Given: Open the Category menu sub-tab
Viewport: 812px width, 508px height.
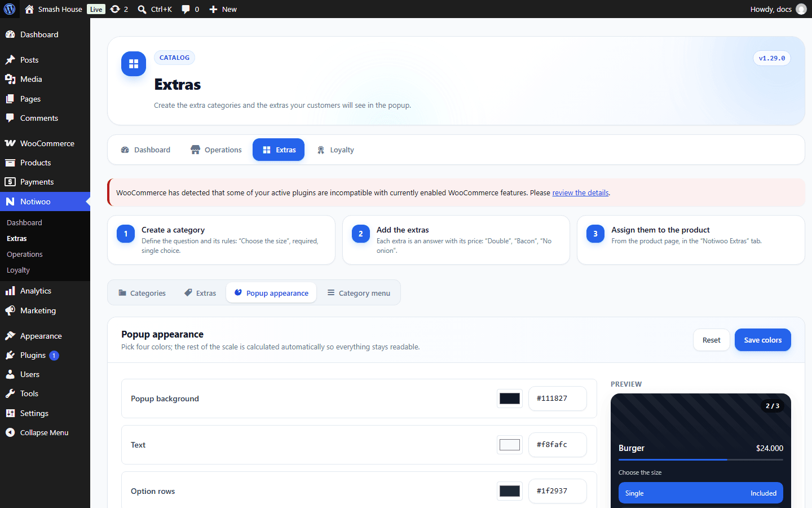Looking at the screenshot, I should click(x=359, y=293).
